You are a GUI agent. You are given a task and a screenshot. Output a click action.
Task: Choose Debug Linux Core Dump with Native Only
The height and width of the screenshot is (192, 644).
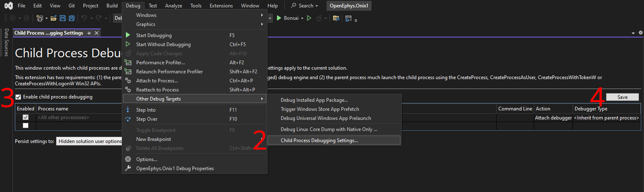click(x=334, y=129)
